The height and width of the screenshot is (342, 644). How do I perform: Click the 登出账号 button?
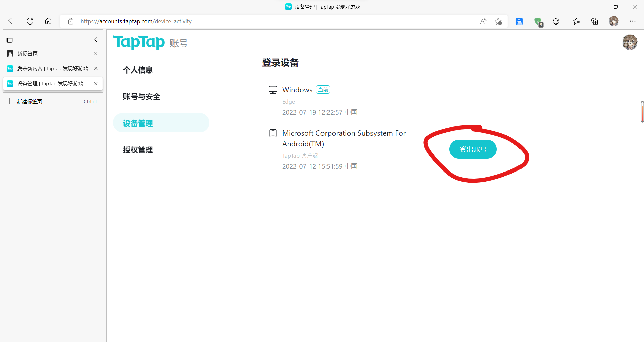coord(473,149)
